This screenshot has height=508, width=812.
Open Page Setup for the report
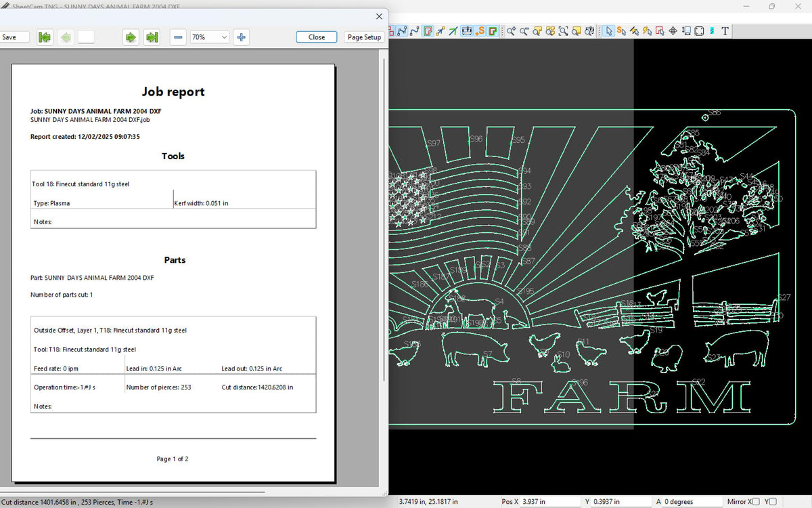(x=364, y=37)
